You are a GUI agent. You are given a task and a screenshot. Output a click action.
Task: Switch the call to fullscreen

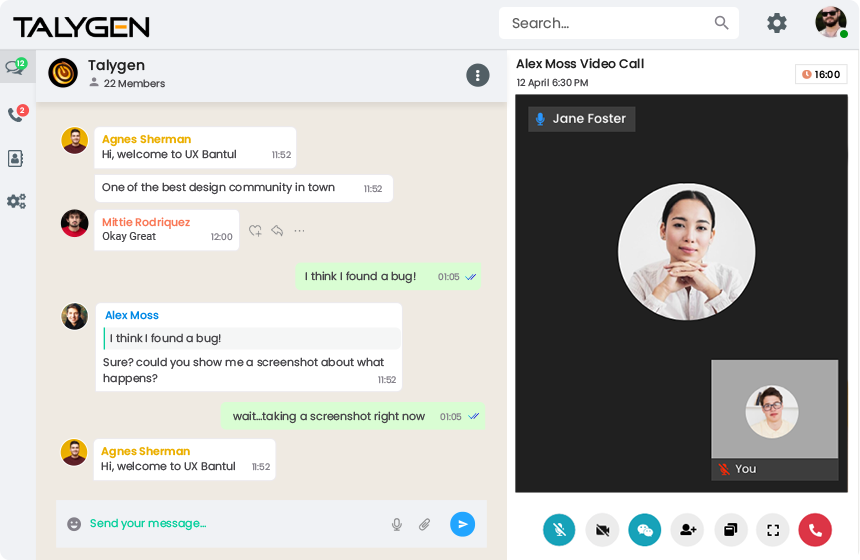coord(773,530)
